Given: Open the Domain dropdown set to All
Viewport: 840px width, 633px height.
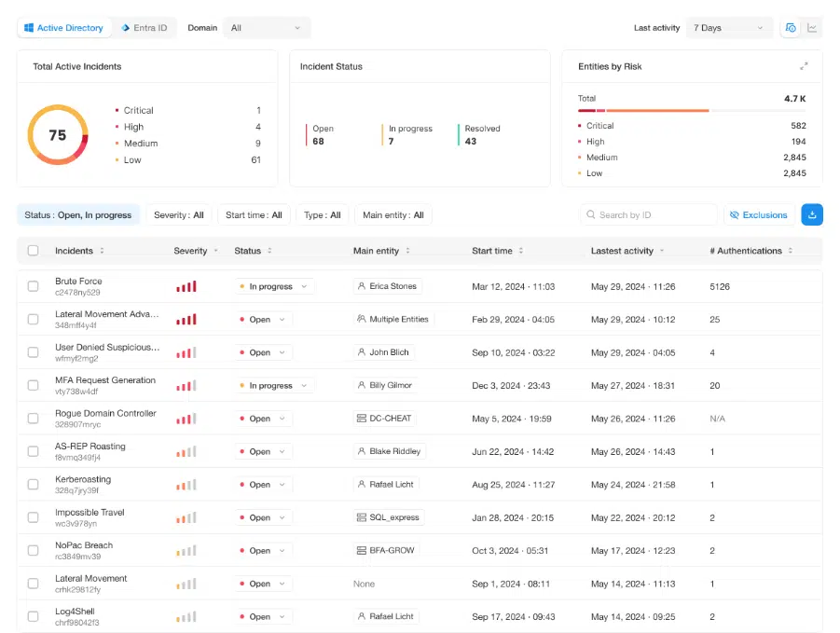Looking at the screenshot, I should [267, 28].
